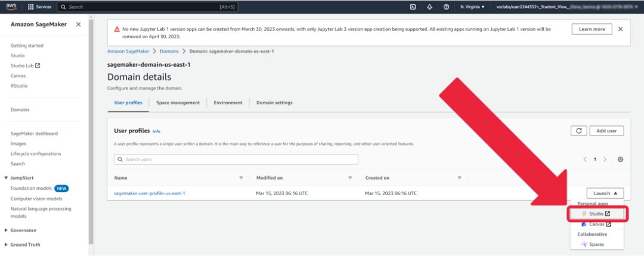
Task: Collapse the JumpStart section
Action: [6, 178]
